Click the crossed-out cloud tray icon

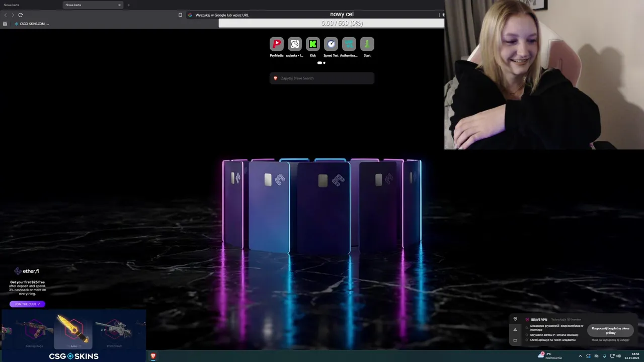(x=596, y=356)
